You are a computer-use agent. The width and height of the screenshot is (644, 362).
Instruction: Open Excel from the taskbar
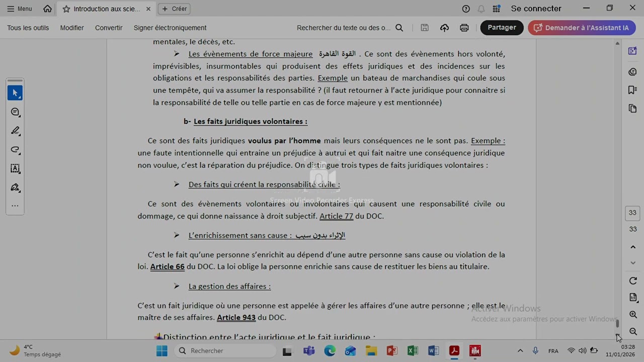pos(413,351)
